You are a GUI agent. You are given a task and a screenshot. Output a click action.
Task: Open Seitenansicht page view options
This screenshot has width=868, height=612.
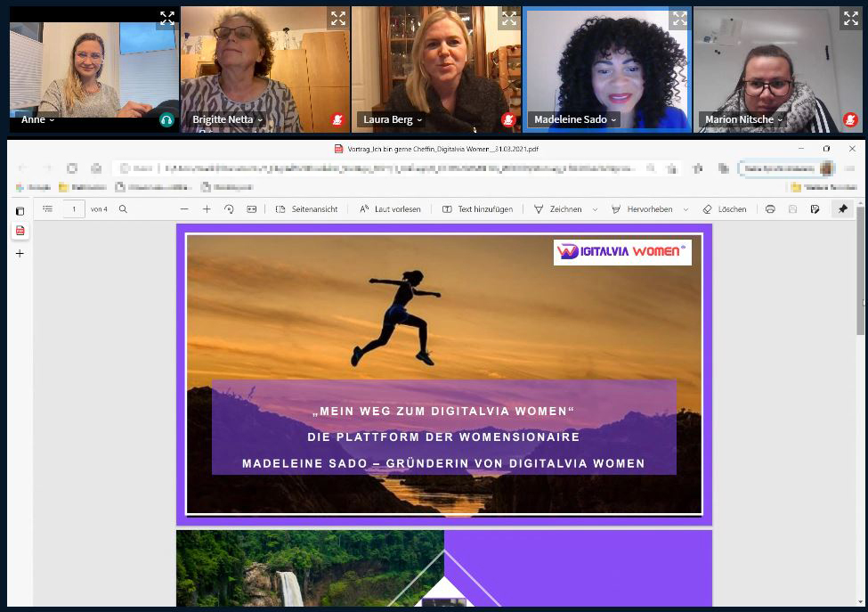pyautogui.click(x=306, y=209)
